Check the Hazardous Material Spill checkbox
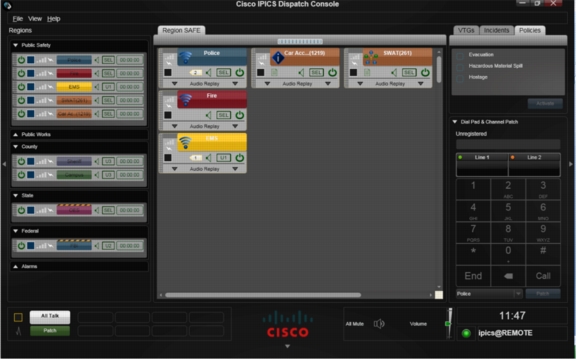This screenshot has width=578, height=361. (461, 67)
